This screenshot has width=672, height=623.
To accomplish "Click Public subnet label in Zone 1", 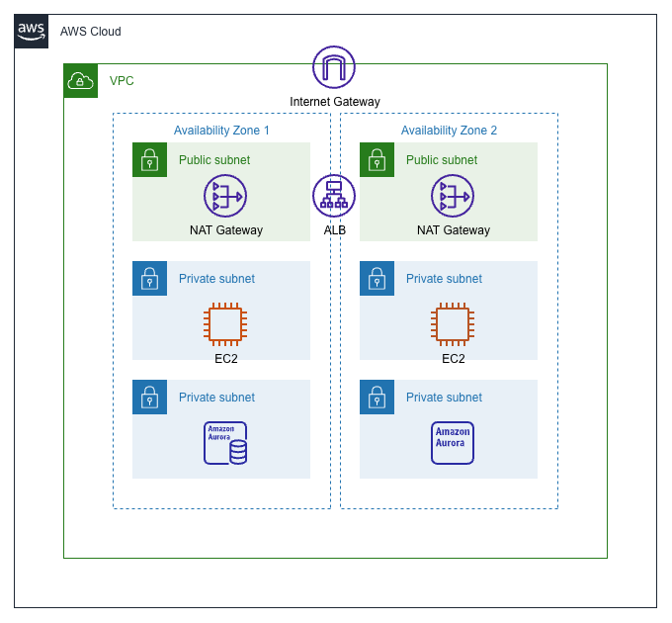I will [x=214, y=160].
